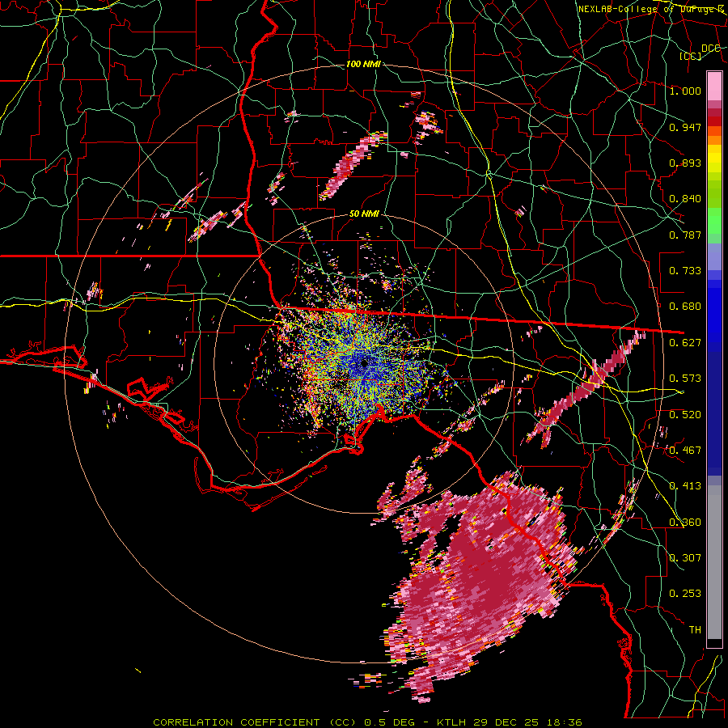Screen dimensions: 728x728
Task: Click the 0.733 color scale value
Action: (685, 271)
